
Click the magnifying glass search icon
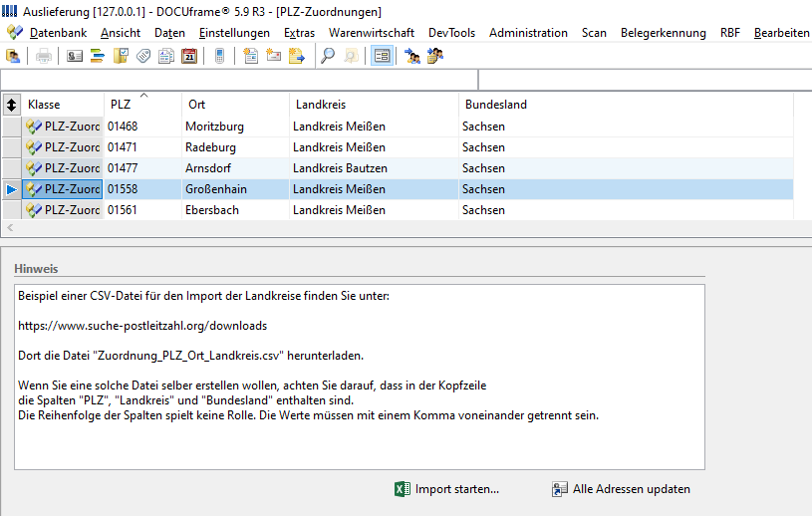tap(328, 56)
